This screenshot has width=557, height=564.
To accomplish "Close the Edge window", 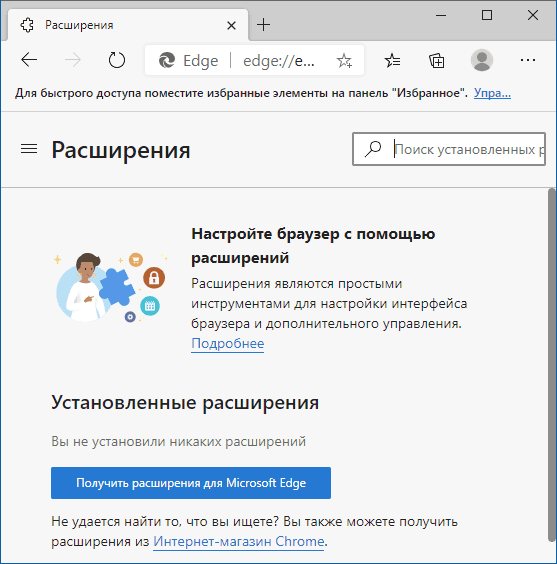I will pos(533,15).
